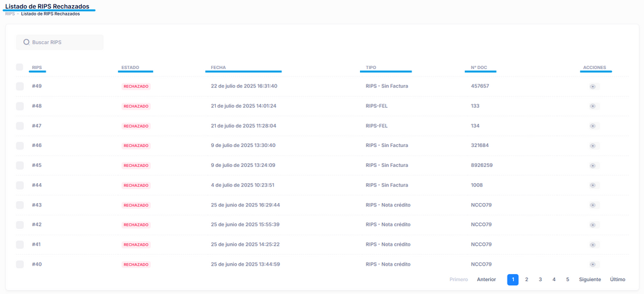
Task: Sort by the ESTADO column header
Action: pos(129,67)
